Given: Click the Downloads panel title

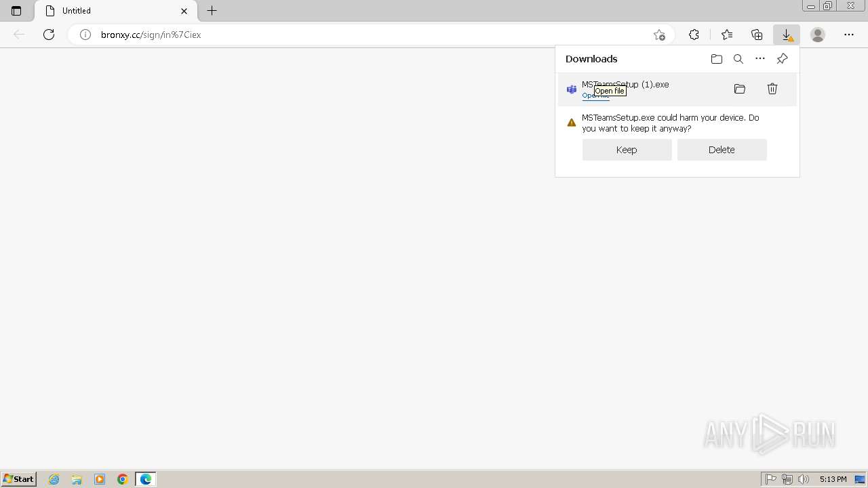Looking at the screenshot, I should click(x=591, y=59).
